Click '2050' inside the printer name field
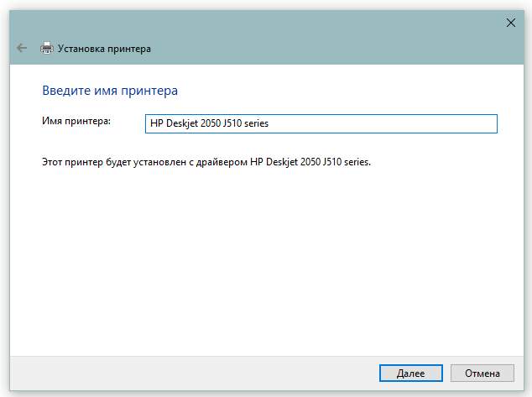532x397 pixels. coord(211,123)
